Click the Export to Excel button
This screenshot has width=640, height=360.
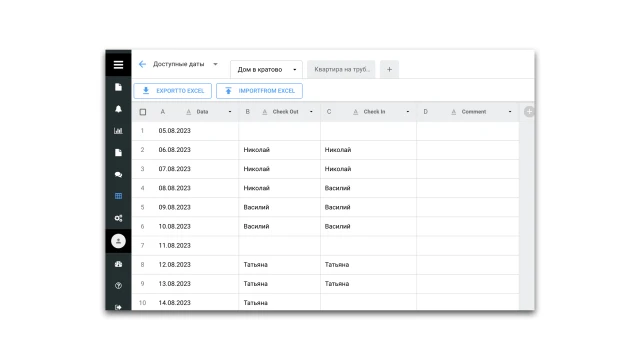tap(173, 91)
